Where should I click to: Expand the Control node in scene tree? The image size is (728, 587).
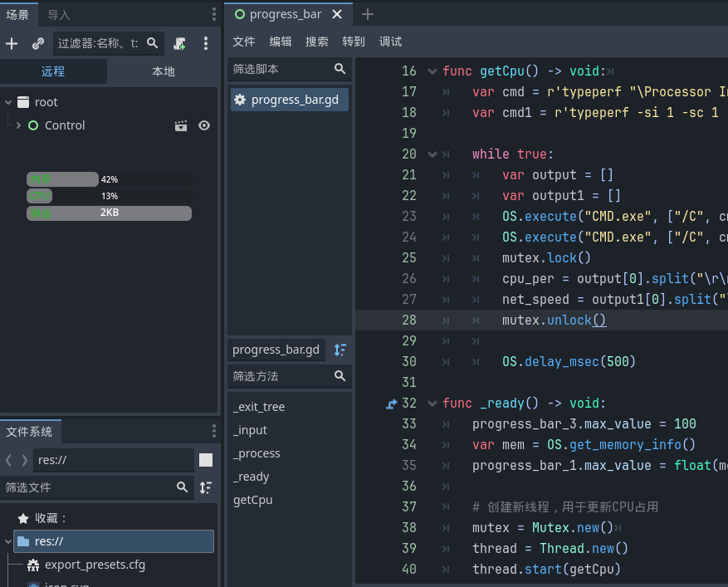click(18, 125)
